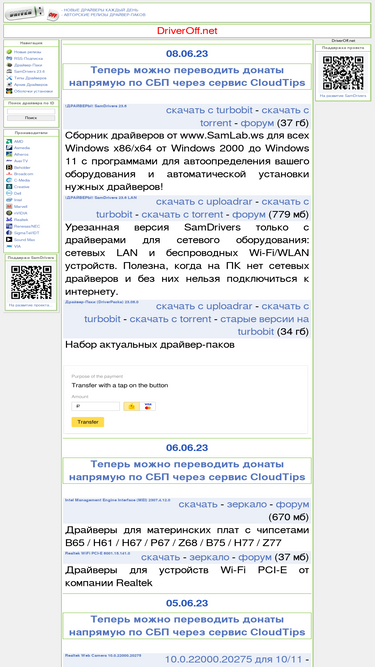Click the Beholder manufacturer logo

coord(9,168)
